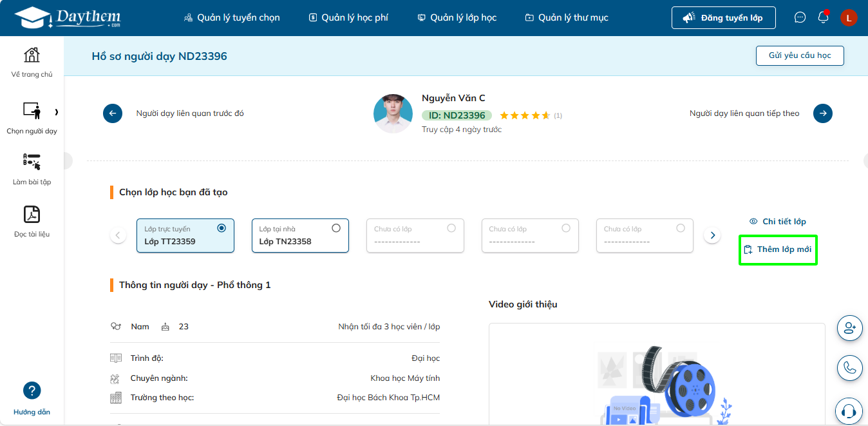This screenshot has width=868, height=426.
Task: Click the floating add-user icon
Action: click(x=849, y=328)
